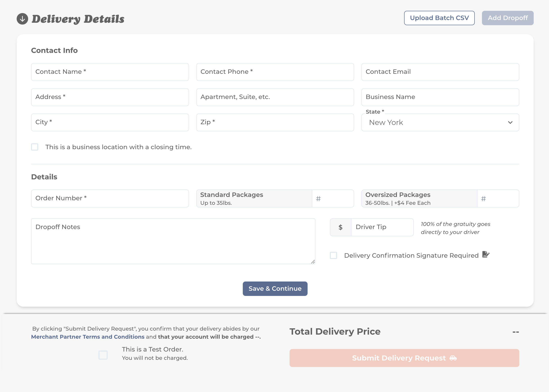Click the Dropoff Notes resize handle
The height and width of the screenshot is (392, 549).
coord(313,262)
